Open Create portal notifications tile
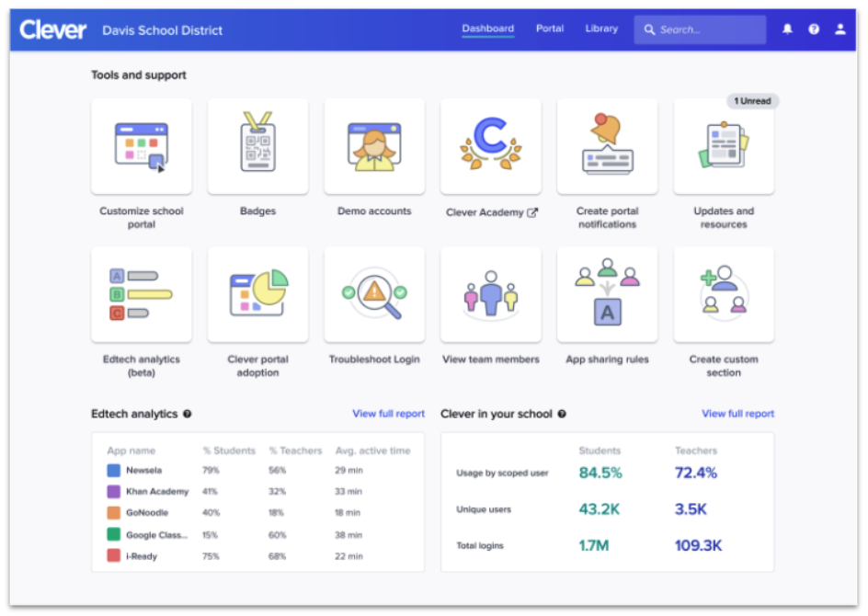 click(607, 146)
